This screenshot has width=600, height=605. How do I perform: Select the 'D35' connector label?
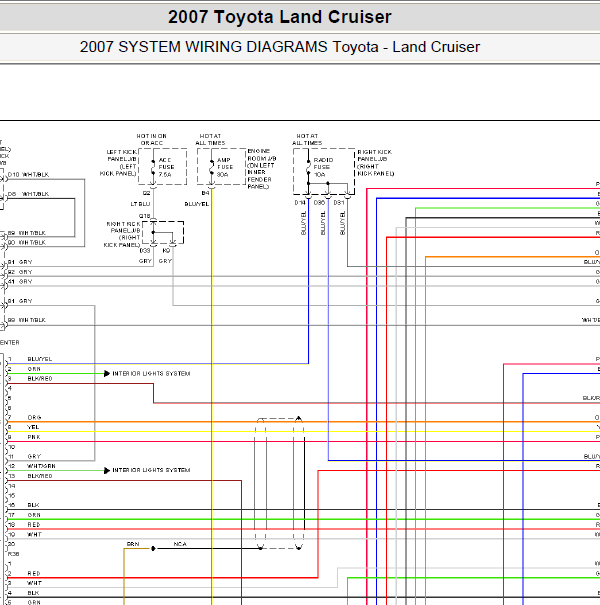(x=319, y=203)
